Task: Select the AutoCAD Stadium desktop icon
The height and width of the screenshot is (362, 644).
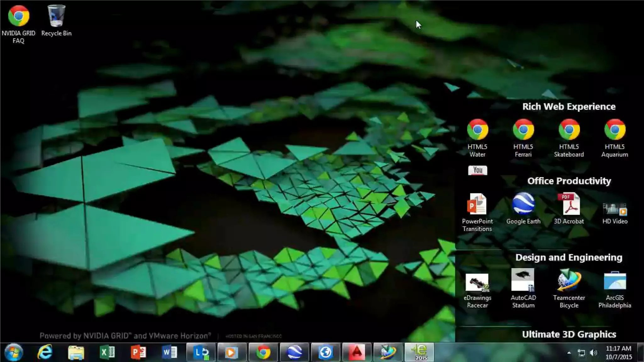Action: pos(523,280)
